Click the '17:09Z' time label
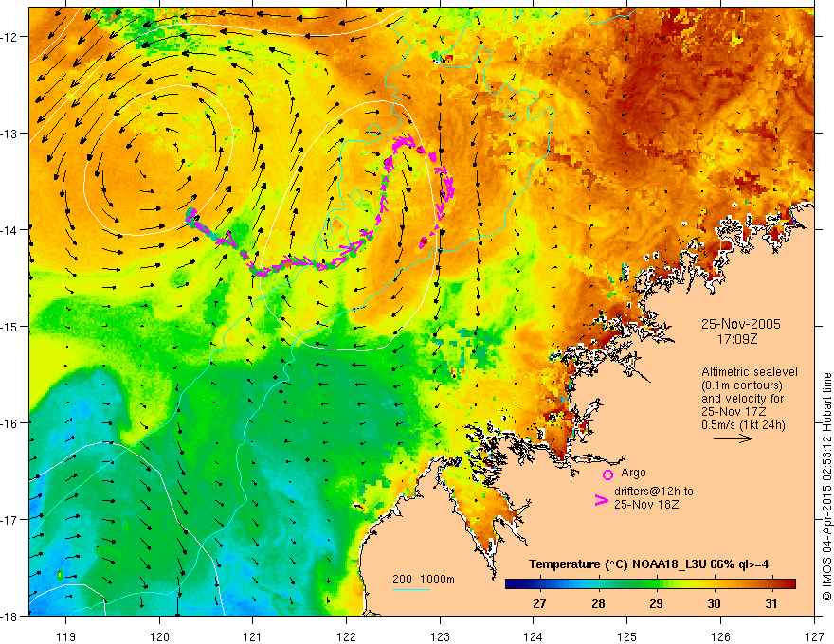Viewport: 834px width, 644px height. 737,338
